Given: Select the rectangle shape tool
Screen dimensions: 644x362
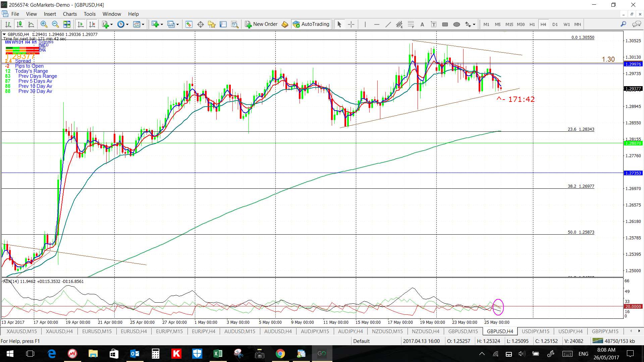Looking at the screenshot, I should [x=445, y=24].
